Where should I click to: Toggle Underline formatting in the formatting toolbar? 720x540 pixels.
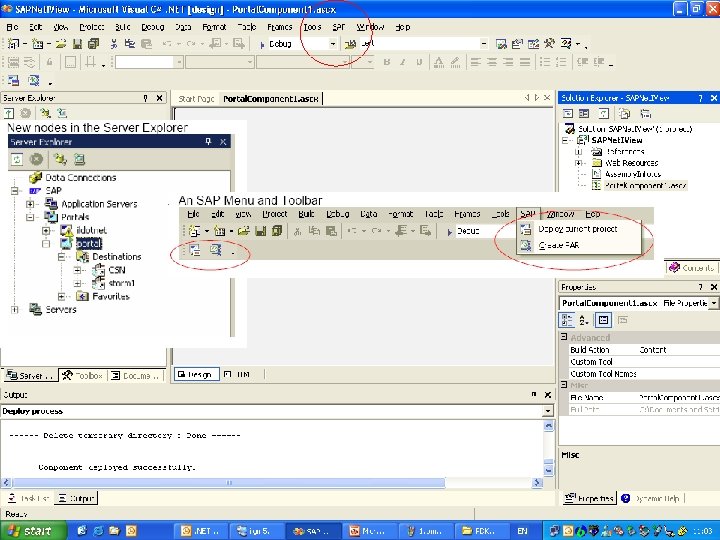coord(419,62)
